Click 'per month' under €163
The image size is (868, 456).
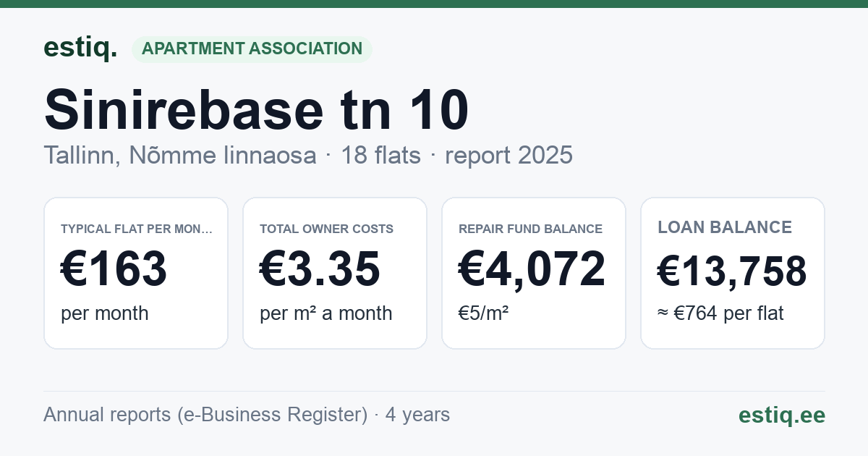105,313
